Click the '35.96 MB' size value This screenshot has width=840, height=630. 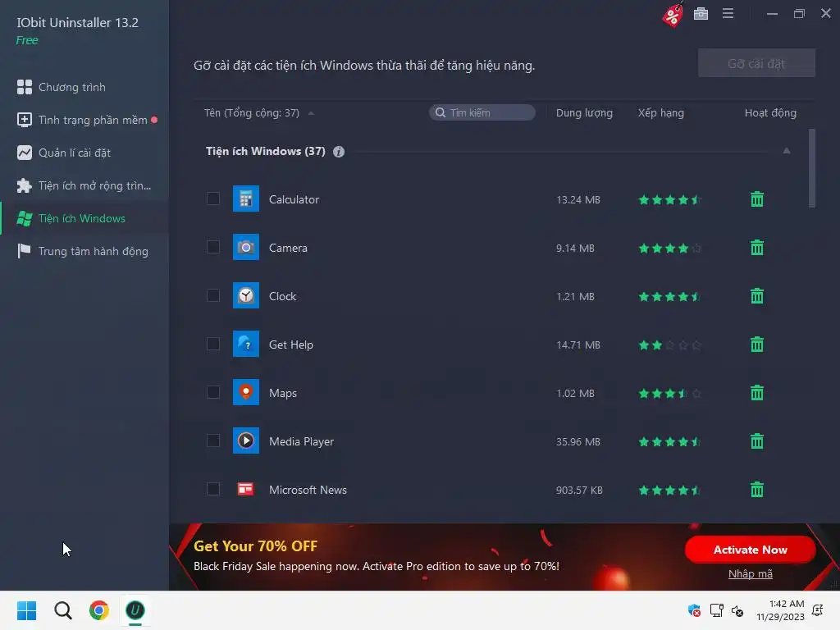(577, 442)
